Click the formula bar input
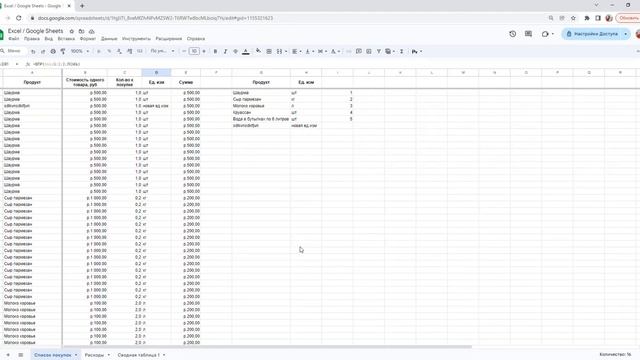This screenshot has width=640, height=360. pyautogui.click(x=335, y=64)
